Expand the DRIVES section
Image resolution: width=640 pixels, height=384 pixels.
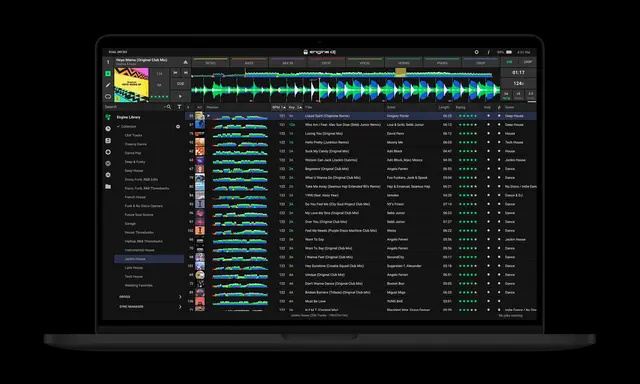point(180,297)
